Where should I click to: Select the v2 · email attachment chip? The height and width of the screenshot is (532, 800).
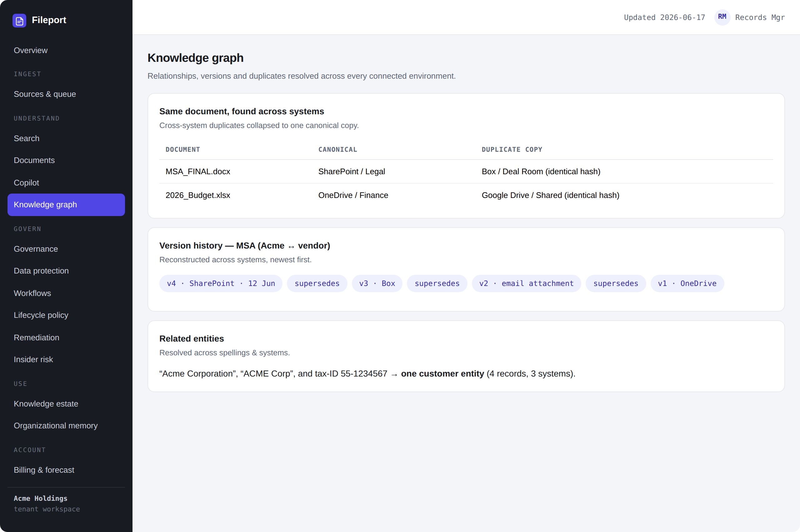[x=526, y=283]
